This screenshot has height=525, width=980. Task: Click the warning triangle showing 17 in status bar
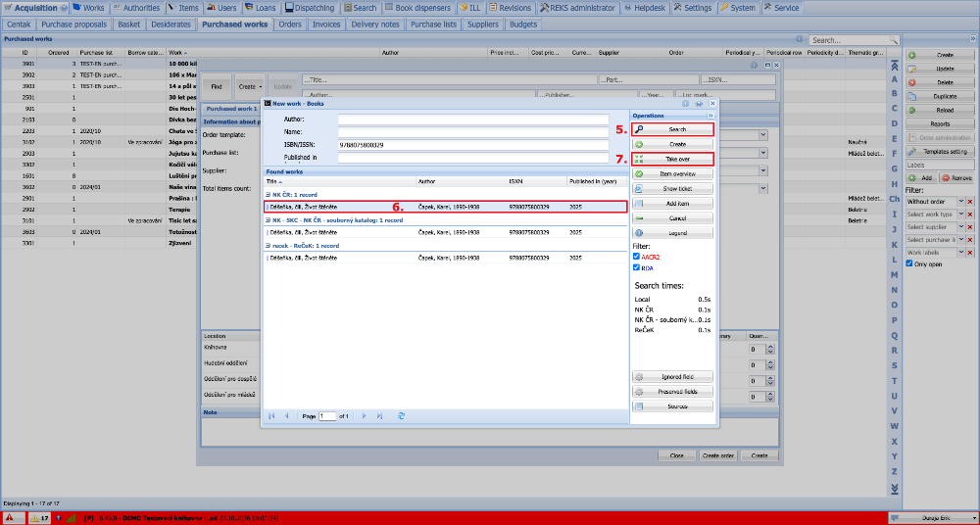pyautogui.click(x=39, y=518)
